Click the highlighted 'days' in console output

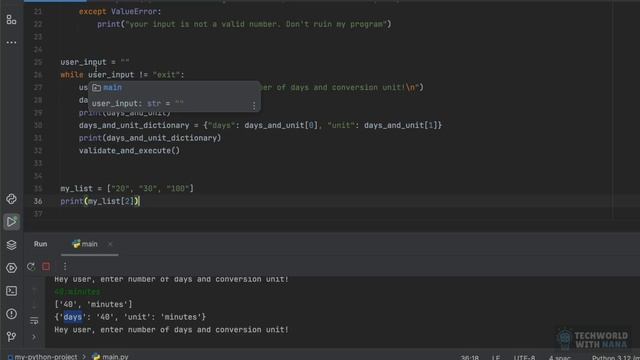coord(73,317)
